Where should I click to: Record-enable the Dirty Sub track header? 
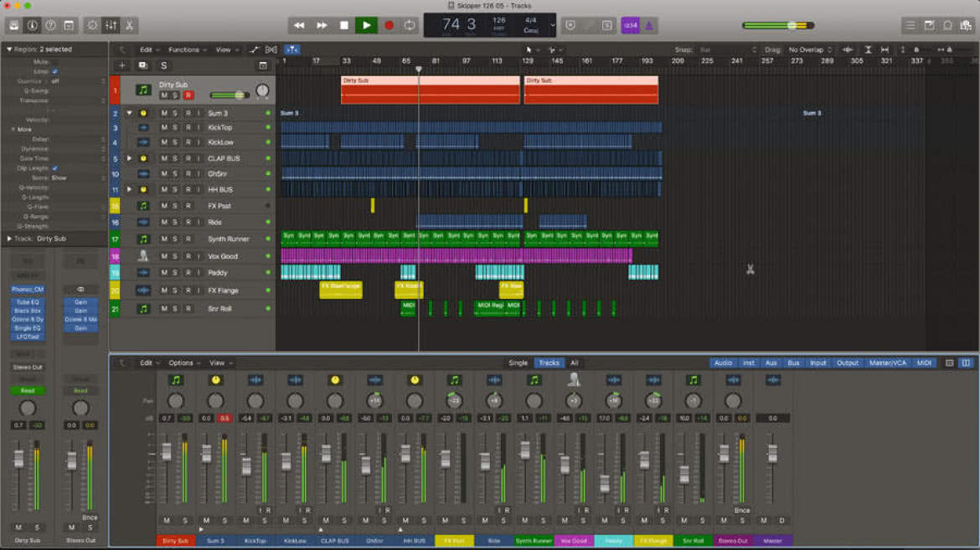click(188, 95)
